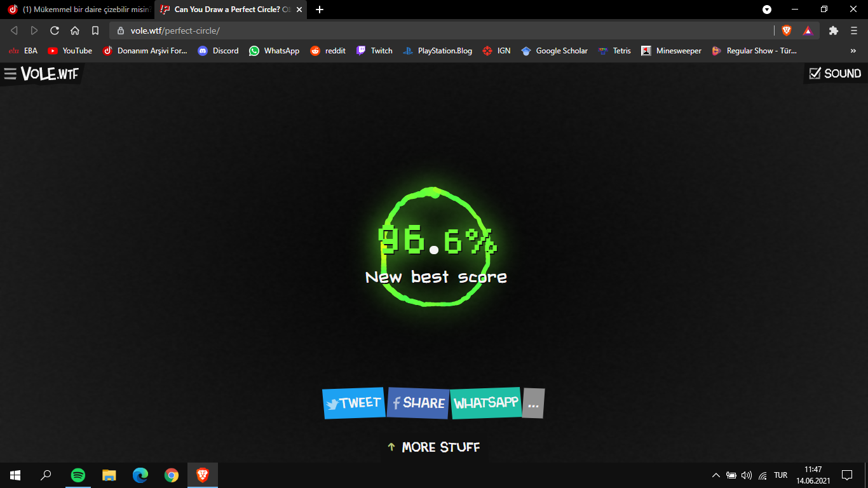Go to the browser home page

click(75, 30)
